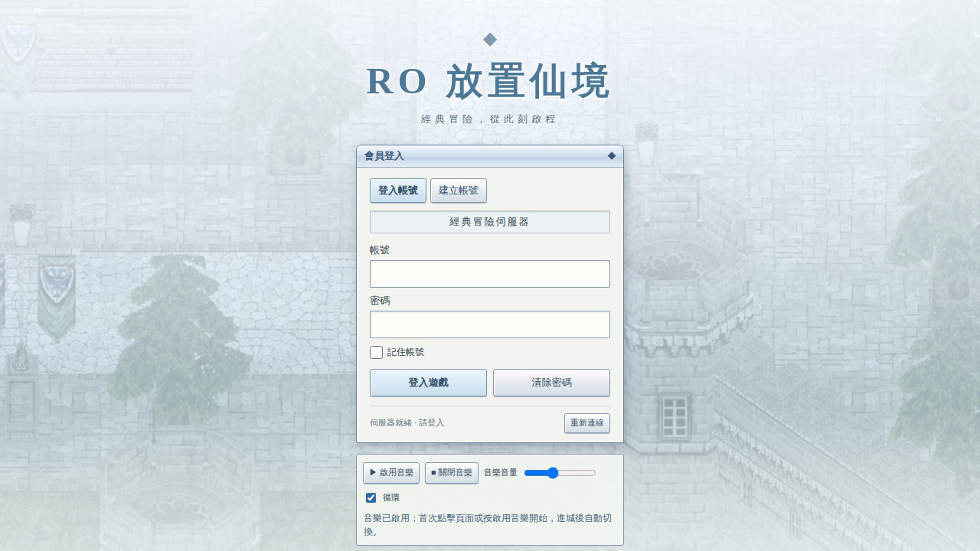
Task: Switch to the 登入帳號 tab
Action: point(398,191)
